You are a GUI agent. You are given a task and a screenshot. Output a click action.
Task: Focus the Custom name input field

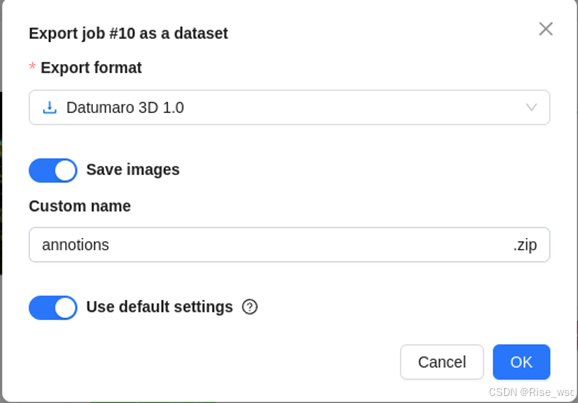pos(289,245)
